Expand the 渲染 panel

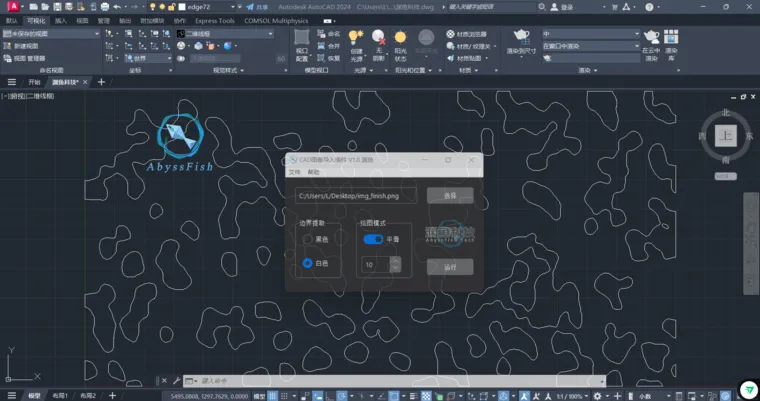[587, 70]
